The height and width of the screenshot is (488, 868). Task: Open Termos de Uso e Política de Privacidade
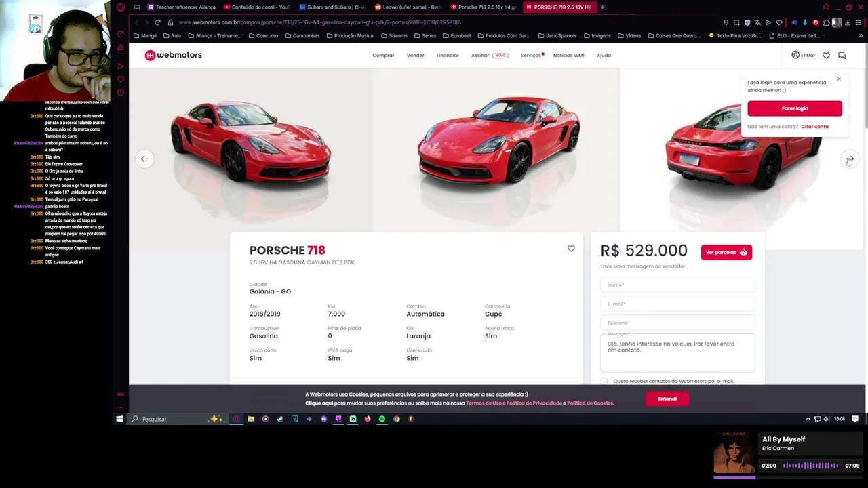pos(514,403)
